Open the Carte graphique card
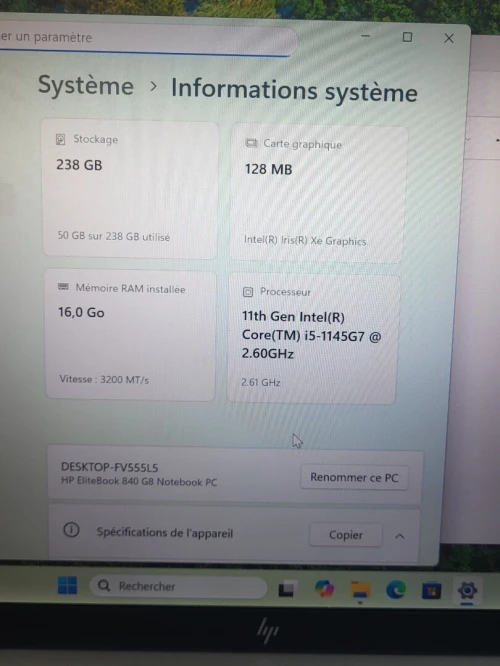Screen dimensions: 500x666 pyautogui.click(x=319, y=193)
